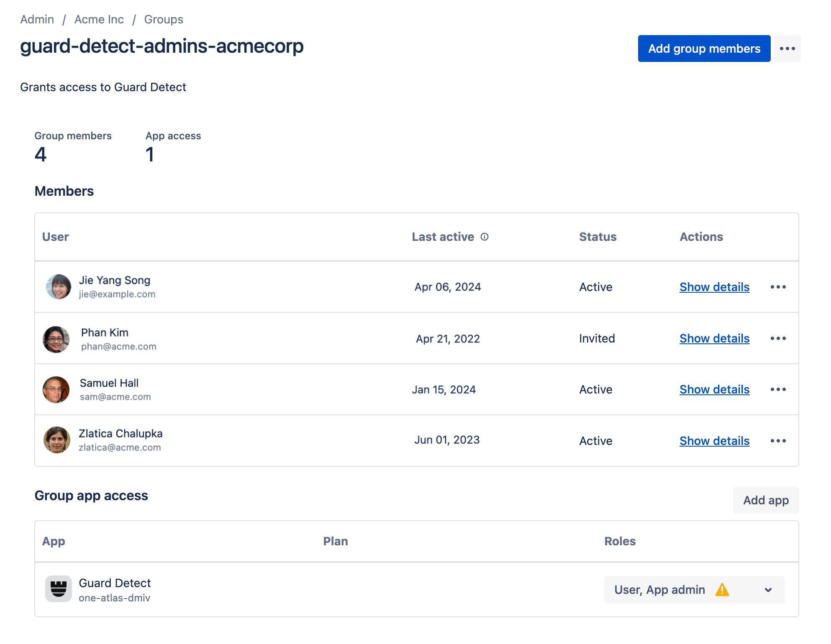Click the email phan@acme.com
831x644 pixels.
[119, 346]
